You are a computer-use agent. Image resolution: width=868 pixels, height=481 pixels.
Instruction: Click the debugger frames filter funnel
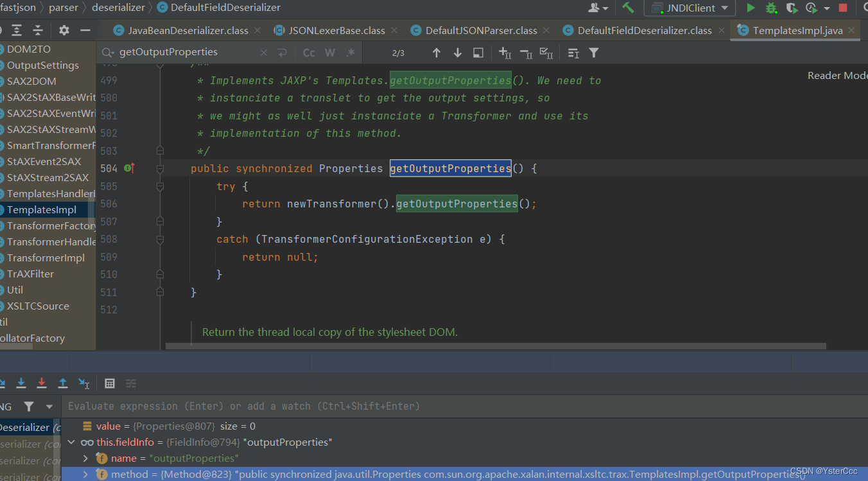(x=29, y=407)
